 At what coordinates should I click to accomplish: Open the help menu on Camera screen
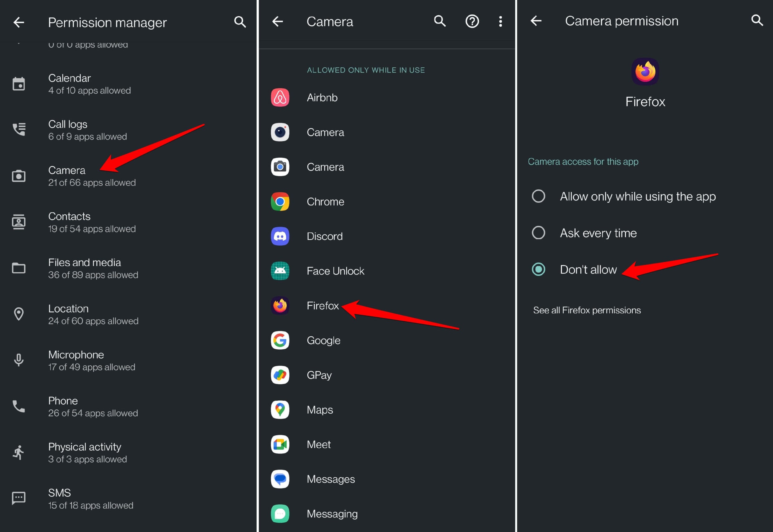click(x=472, y=21)
